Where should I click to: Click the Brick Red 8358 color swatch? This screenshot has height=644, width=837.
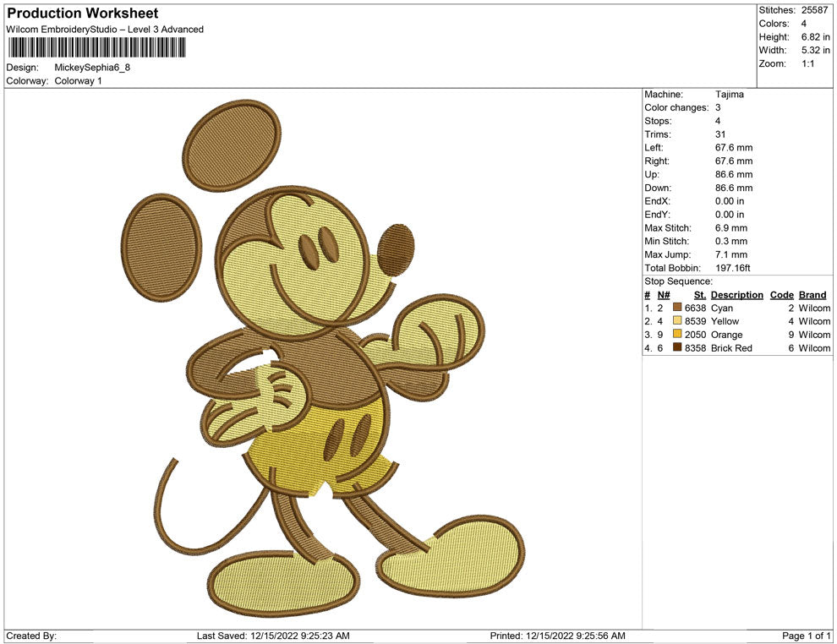point(677,347)
